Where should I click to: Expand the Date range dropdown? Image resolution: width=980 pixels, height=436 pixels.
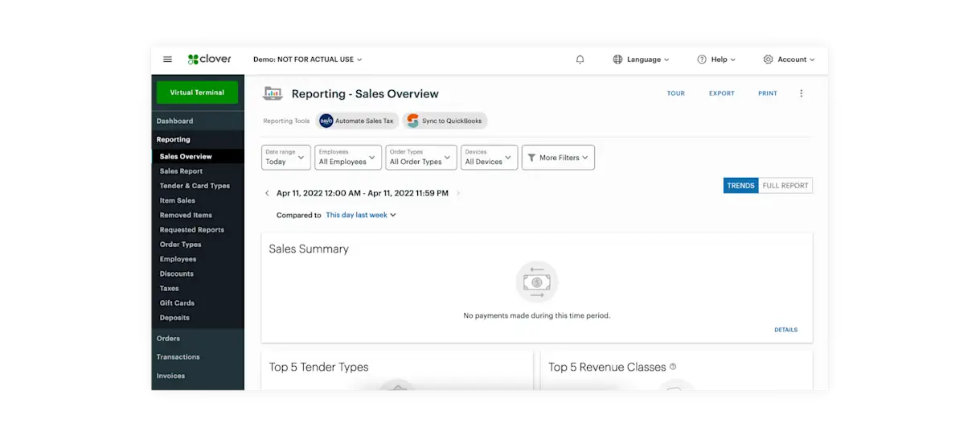(285, 158)
